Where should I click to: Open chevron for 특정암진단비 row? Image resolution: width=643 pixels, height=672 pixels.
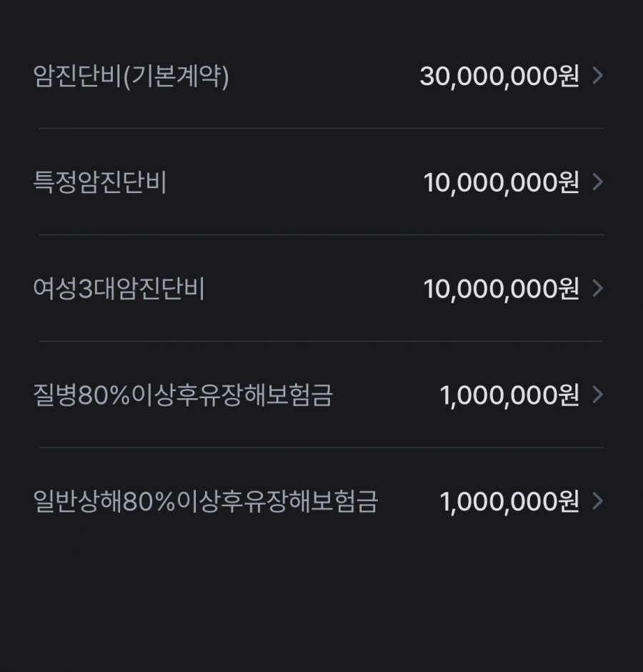click(597, 182)
